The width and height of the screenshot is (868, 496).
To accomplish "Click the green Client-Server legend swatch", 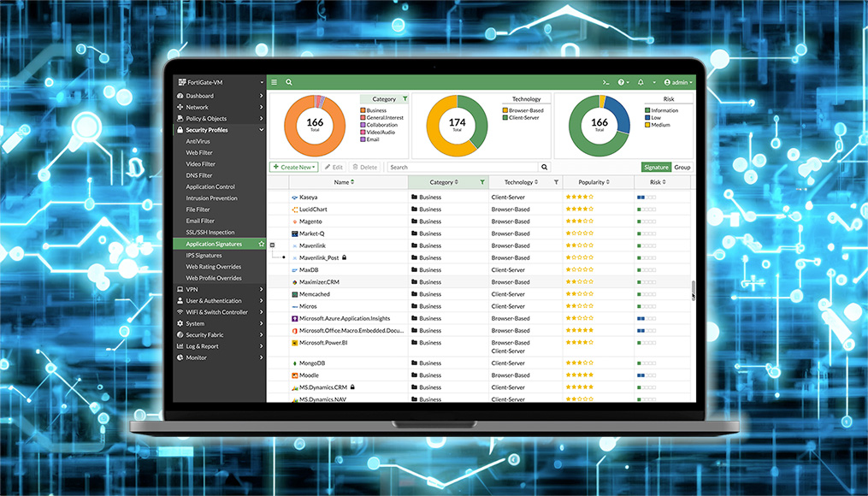I will (505, 118).
